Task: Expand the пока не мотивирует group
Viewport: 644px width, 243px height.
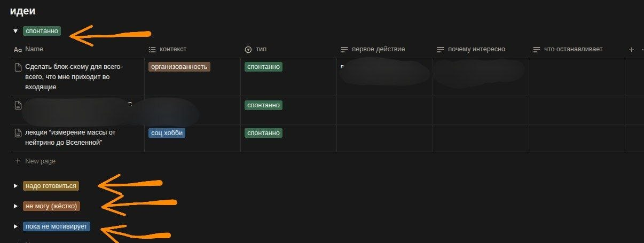Action: point(15,226)
